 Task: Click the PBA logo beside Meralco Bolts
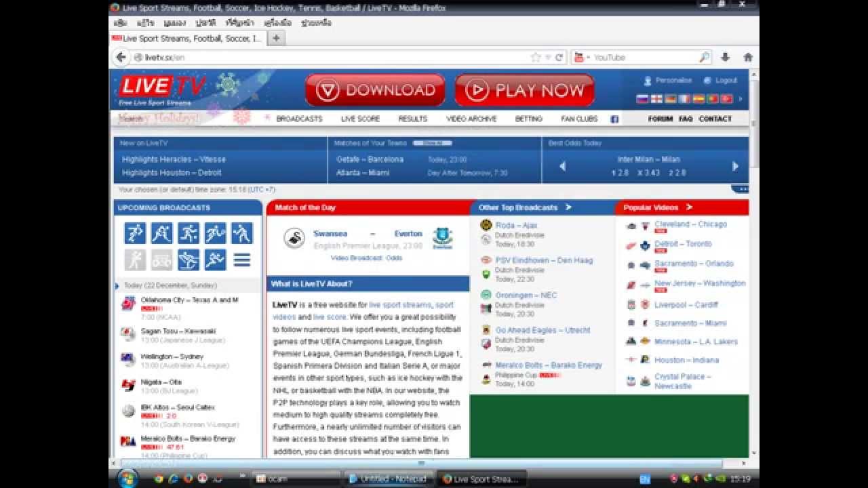point(128,442)
